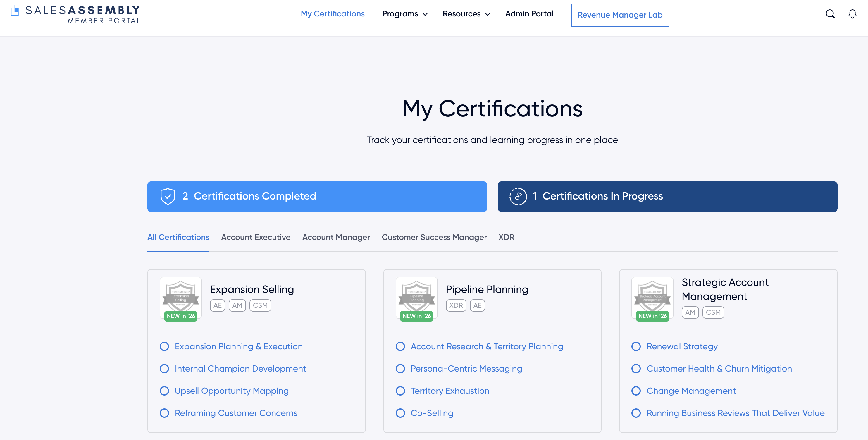
Task: Click the Sales Assembly logo icon
Action: tap(16, 10)
